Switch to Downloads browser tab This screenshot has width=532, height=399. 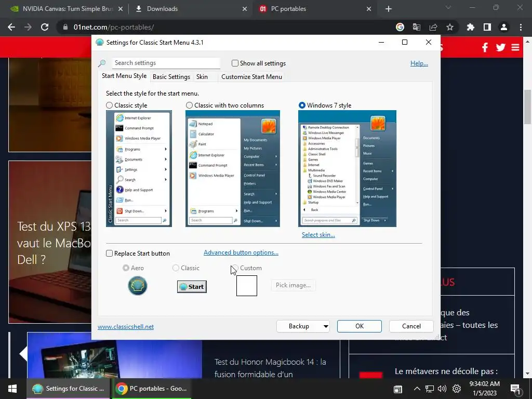[x=191, y=9]
